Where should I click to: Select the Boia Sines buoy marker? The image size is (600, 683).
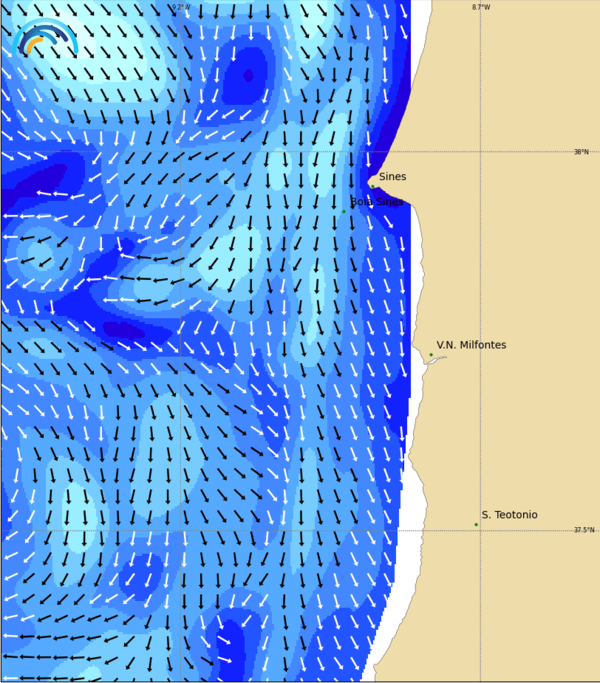point(344,211)
